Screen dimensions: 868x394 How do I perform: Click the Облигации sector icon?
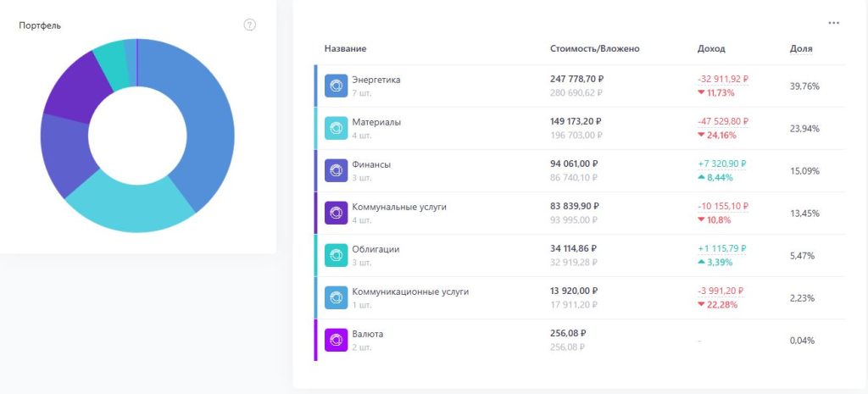click(337, 255)
